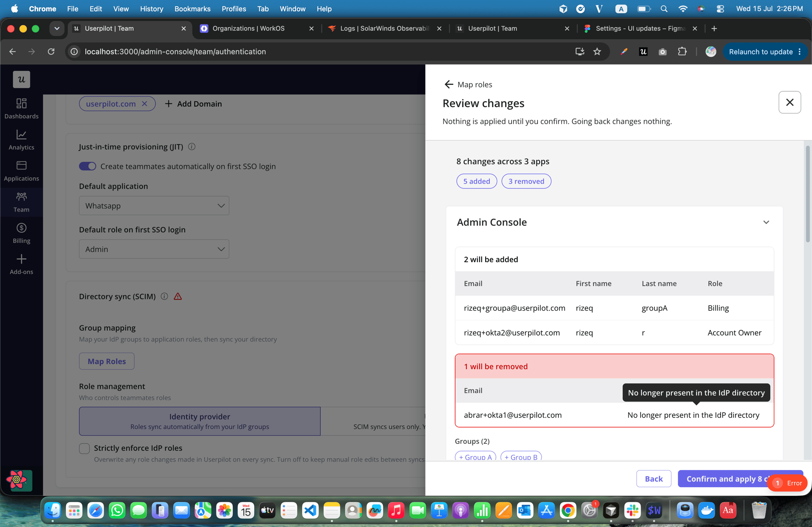Open the History menu
This screenshot has width=812, height=527.
[151, 9]
